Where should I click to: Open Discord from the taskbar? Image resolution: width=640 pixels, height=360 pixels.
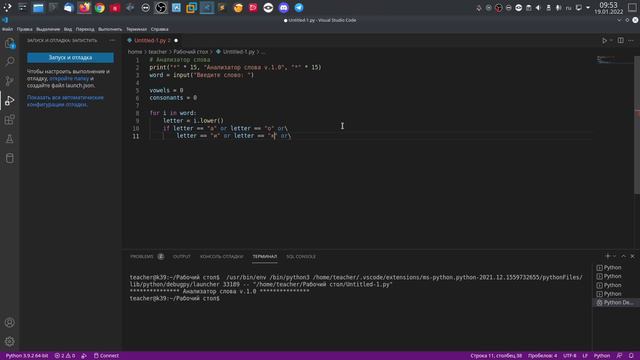[283, 8]
